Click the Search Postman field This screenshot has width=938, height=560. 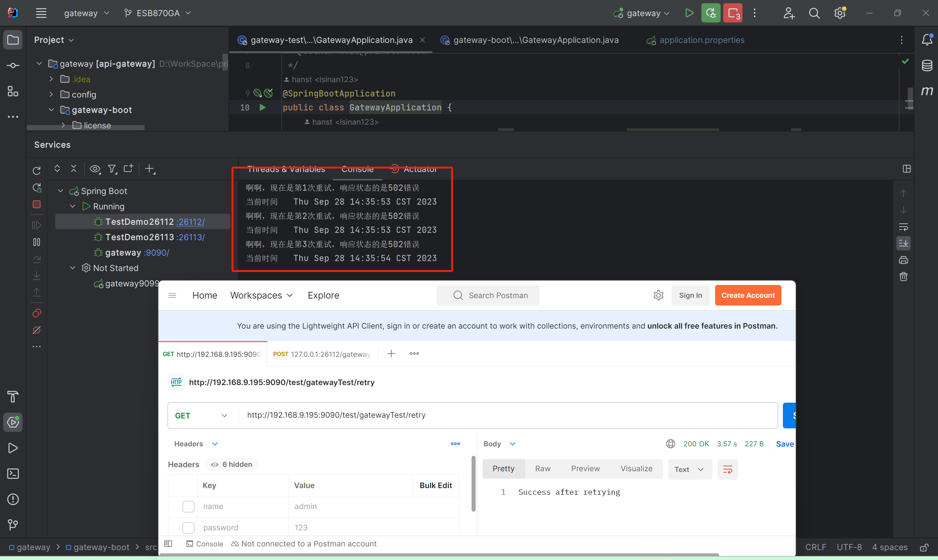coord(488,296)
